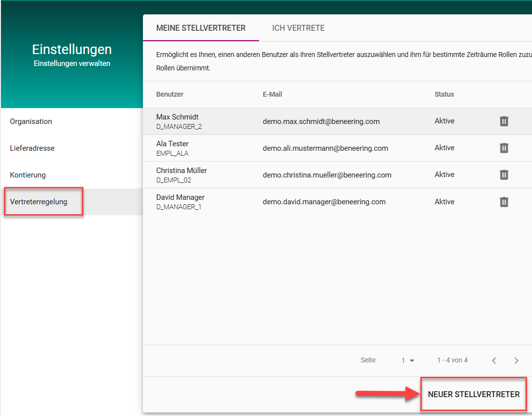The width and height of the screenshot is (532, 416).
Task: Click trash icon for Ala Tester
Action: click(504, 148)
